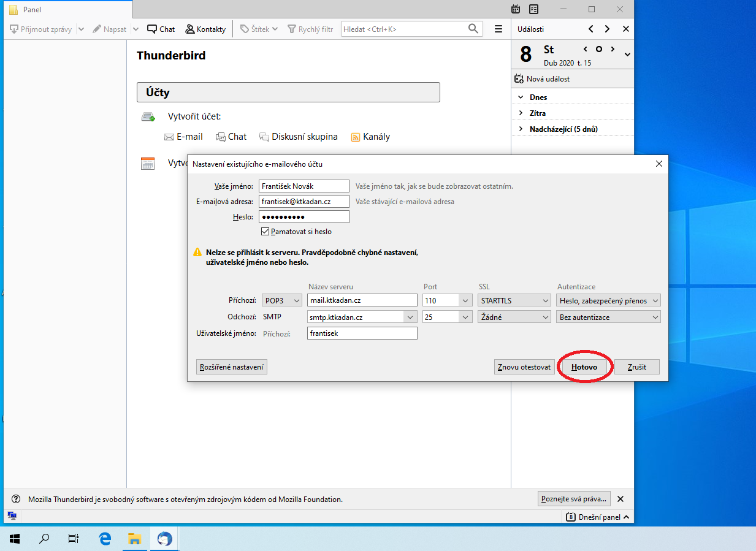Click the Znovu otestovat button

524,367
